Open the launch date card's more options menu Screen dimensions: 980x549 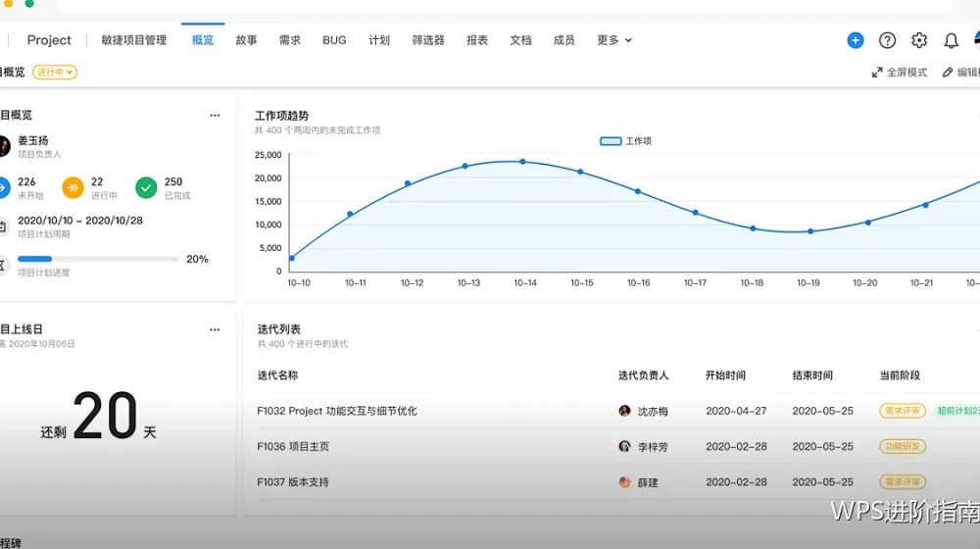coord(215,329)
